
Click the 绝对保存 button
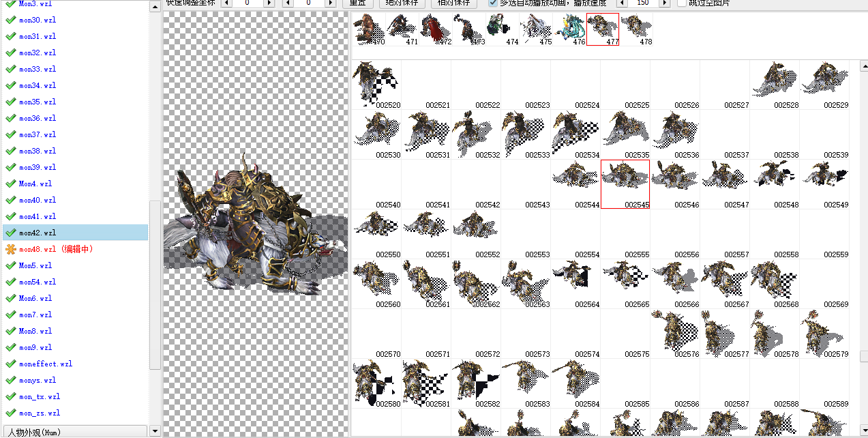tap(402, 3)
